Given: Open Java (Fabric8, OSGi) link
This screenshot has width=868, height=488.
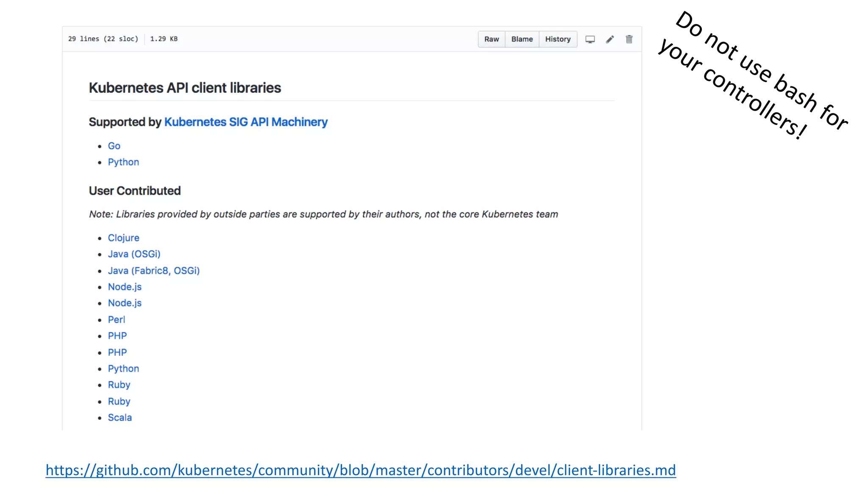Looking at the screenshot, I should click(x=153, y=271).
